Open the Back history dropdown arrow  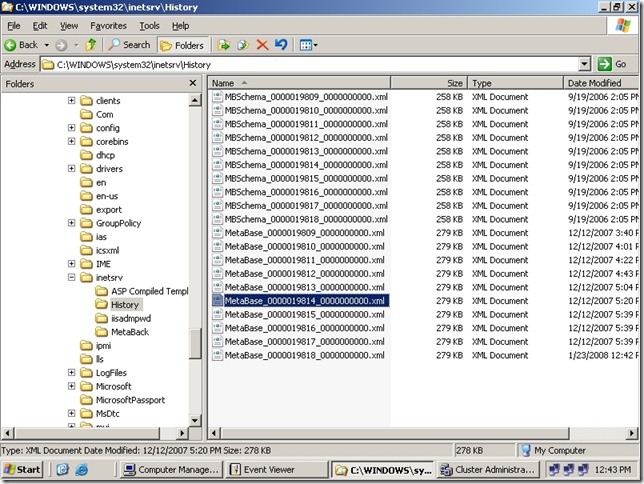[x=47, y=45]
